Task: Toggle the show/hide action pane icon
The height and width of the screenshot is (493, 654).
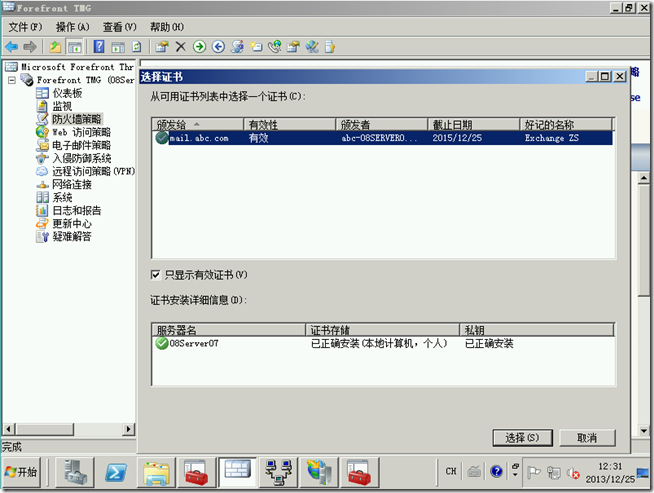Action: click(118, 47)
